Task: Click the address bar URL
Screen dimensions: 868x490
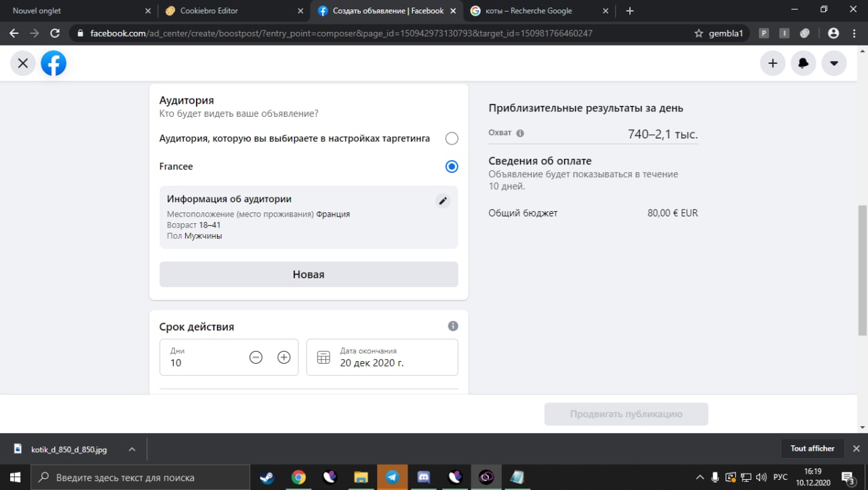Action: coord(341,33)
